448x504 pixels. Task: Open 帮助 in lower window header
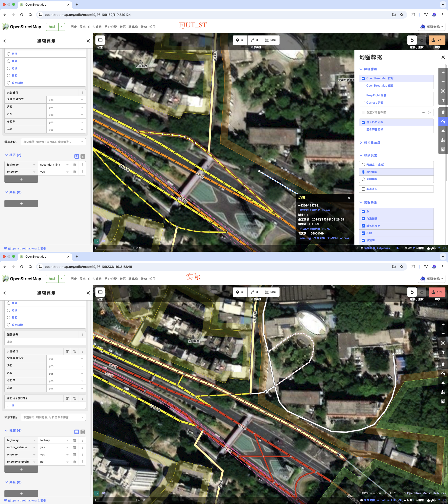click(143, 279)
